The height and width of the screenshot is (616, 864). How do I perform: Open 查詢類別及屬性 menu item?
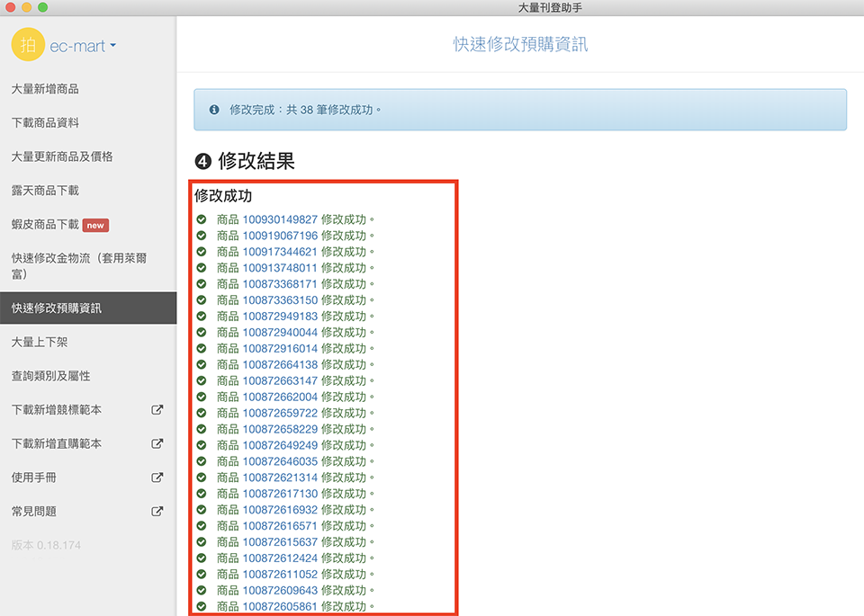(50, 376)
